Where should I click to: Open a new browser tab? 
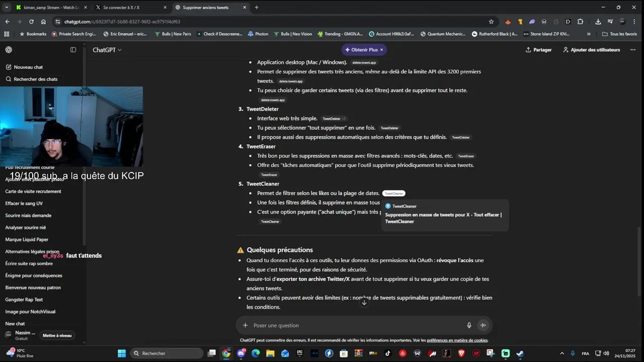[x=257, y=8]
